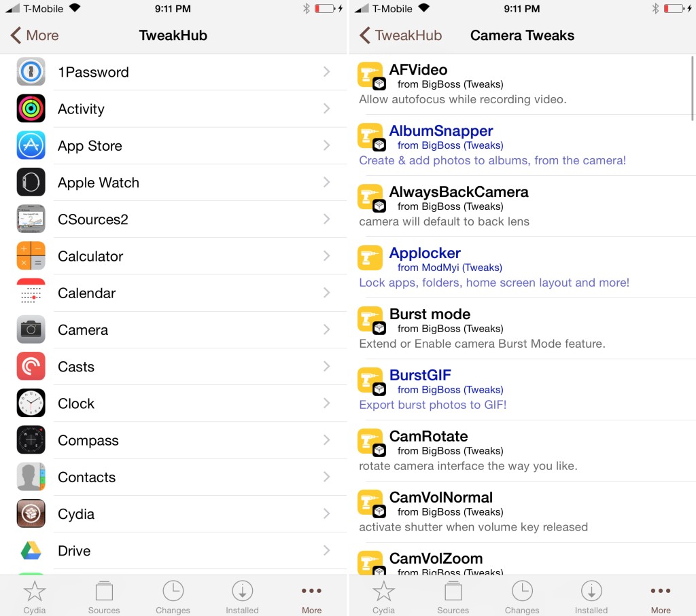The height and width of the screenshot is (616, 696).
Task: Tap the Applocker package icon
Action: (x=370, y=257)
